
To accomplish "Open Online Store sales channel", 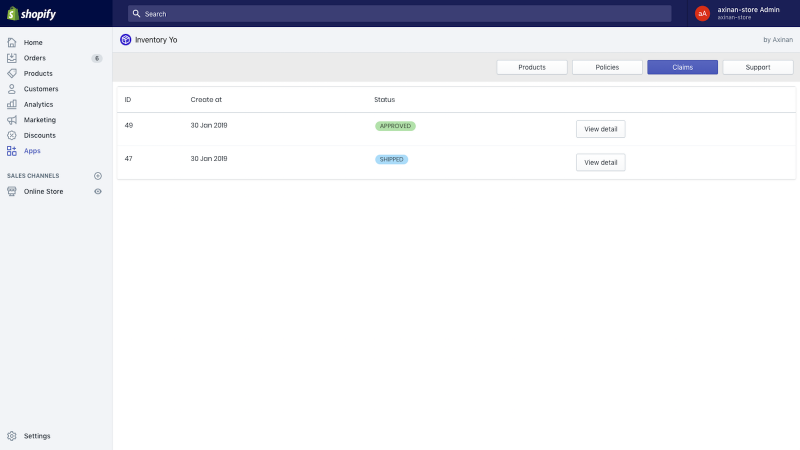I will click(43, 191).
